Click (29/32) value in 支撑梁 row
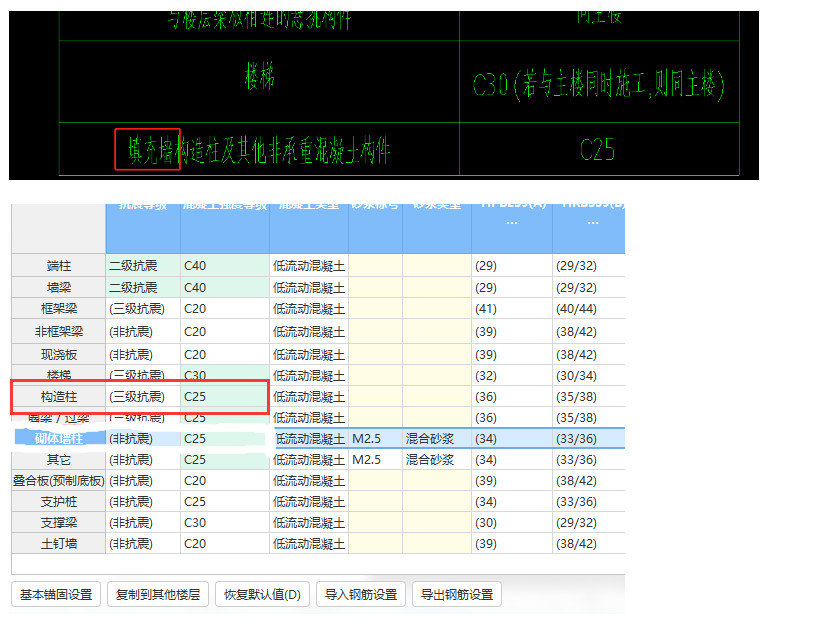The width and height of the screenshot is (813, 626). [x=588, y=523]
